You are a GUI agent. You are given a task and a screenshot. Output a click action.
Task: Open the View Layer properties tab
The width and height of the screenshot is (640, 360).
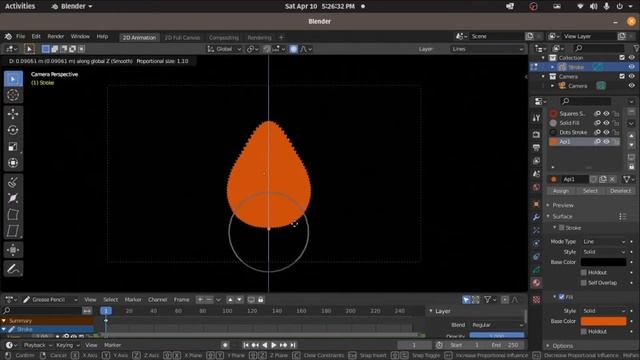pos(536,161)
